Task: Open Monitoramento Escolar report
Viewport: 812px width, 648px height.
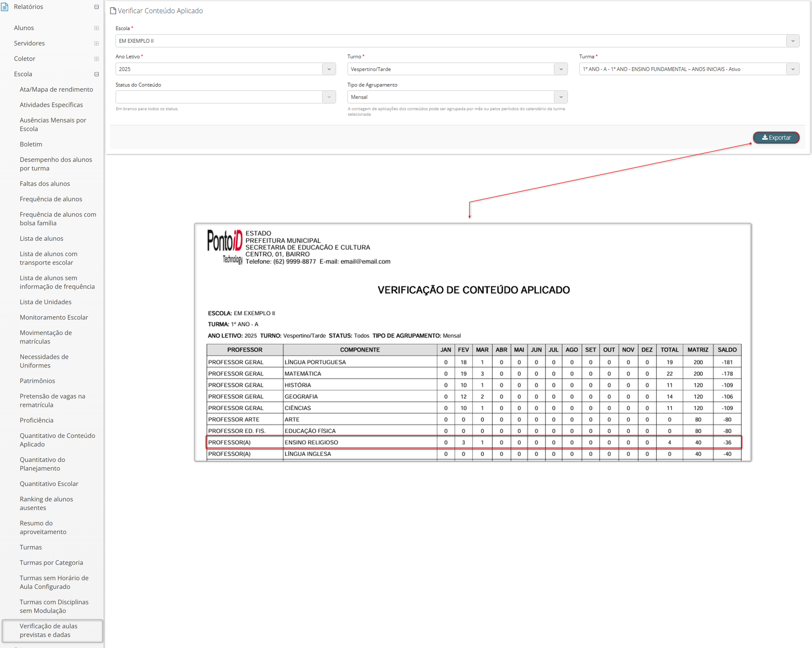Action: click(x=54, y=317)
